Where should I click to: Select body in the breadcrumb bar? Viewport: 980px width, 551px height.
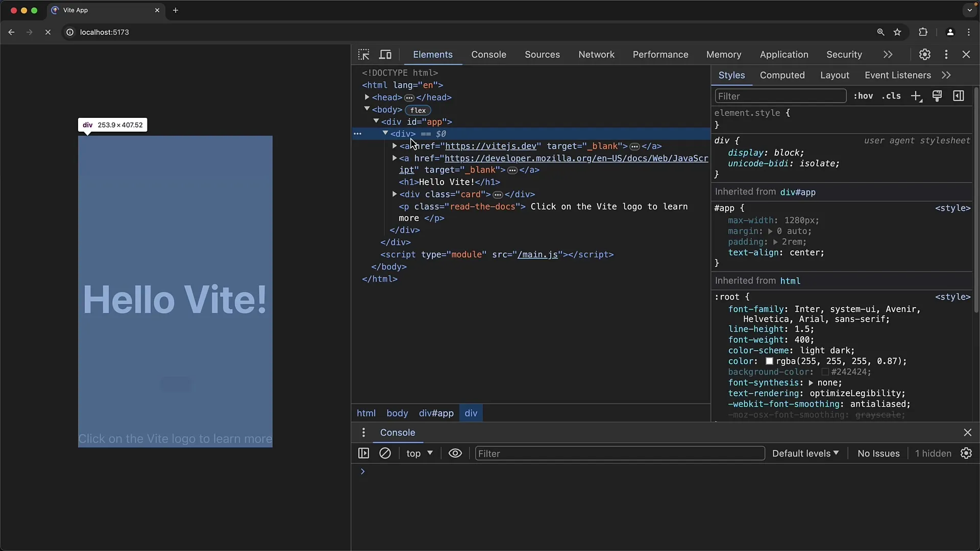pos(397,413)
